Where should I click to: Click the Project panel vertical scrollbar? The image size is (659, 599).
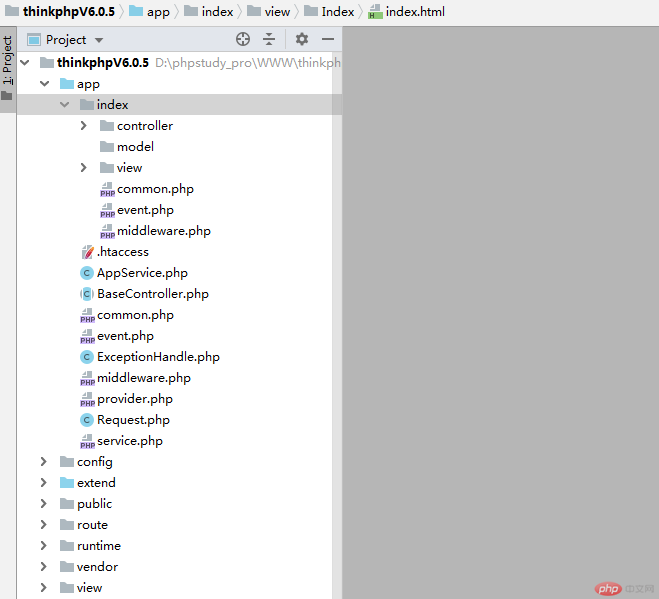pos(337,324)
